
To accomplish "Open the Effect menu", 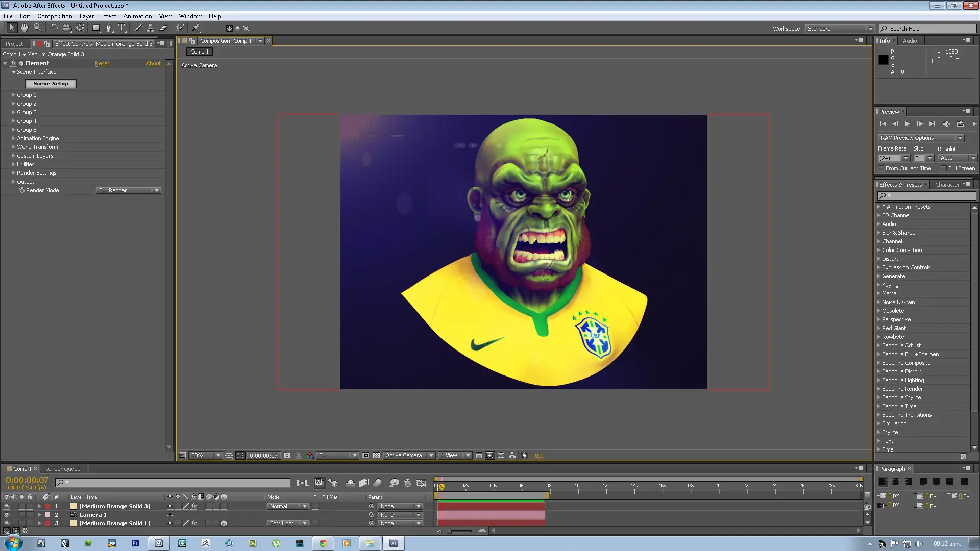I will pyautogui.click(x=108, y=16).
